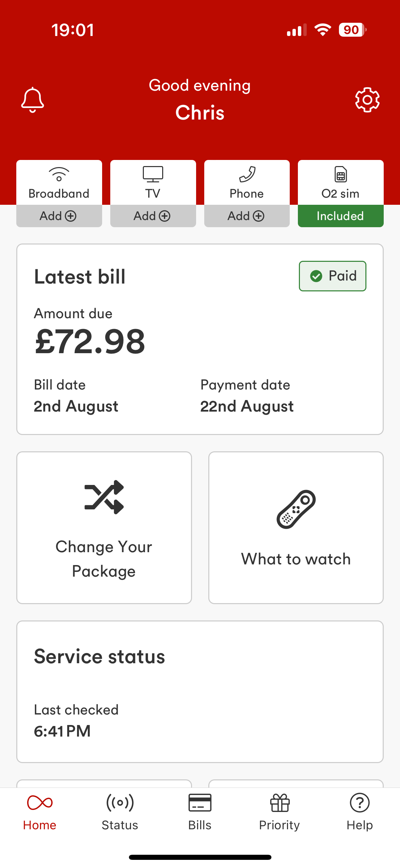This screenshot has width=400, height=868.
Task: Tap the Paid status badge
Action: coord(332,276)
